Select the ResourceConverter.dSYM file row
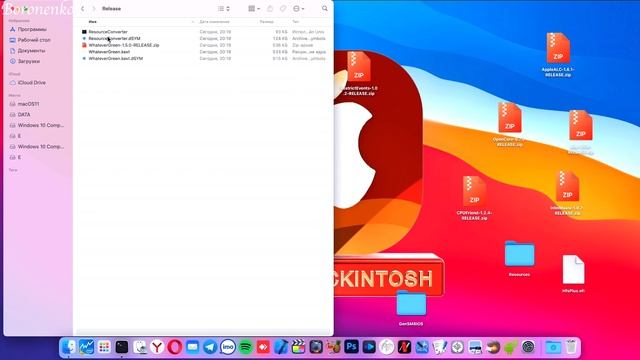Viewport: 640px width, 360px height. (203, 38)
